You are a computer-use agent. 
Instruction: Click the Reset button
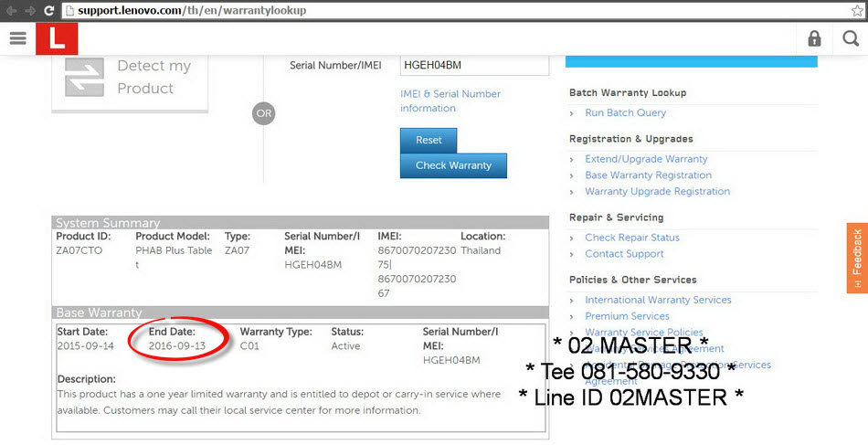(x=429, y=140)
